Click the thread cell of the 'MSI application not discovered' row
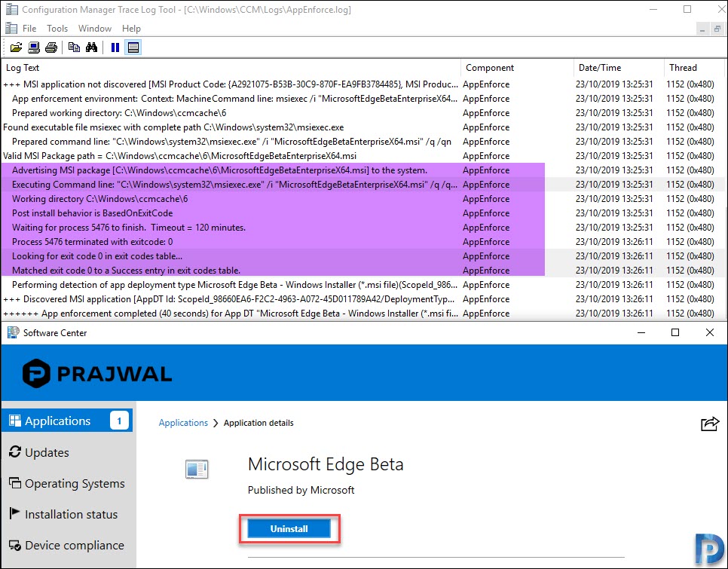This screenshot has height=569, width=728. 690,84
